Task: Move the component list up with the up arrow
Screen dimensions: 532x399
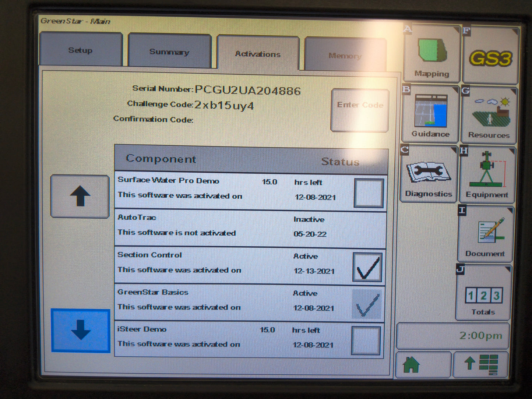Action: (80, 196)
